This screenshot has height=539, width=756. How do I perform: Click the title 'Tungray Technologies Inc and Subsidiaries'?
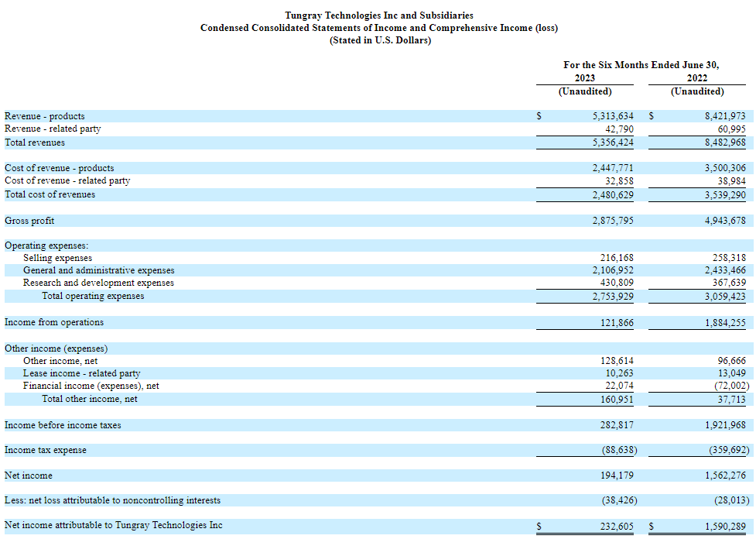click(379, 15)
